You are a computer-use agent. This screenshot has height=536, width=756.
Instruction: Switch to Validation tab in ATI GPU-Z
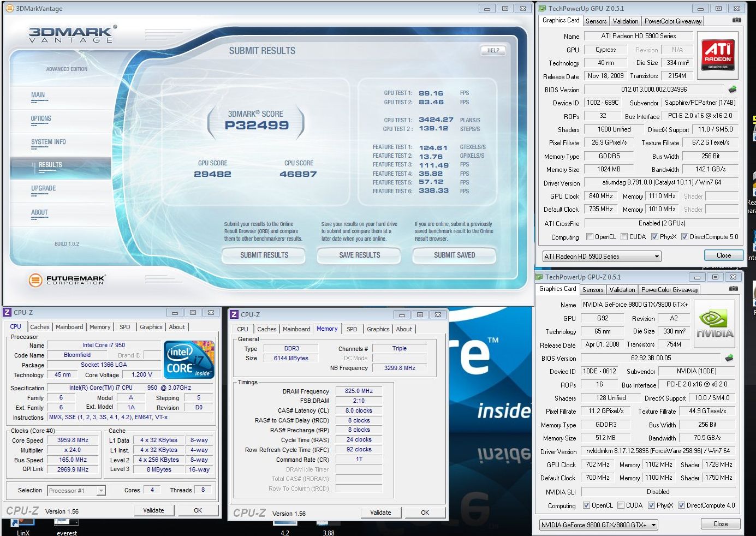[x=626, y=21]
